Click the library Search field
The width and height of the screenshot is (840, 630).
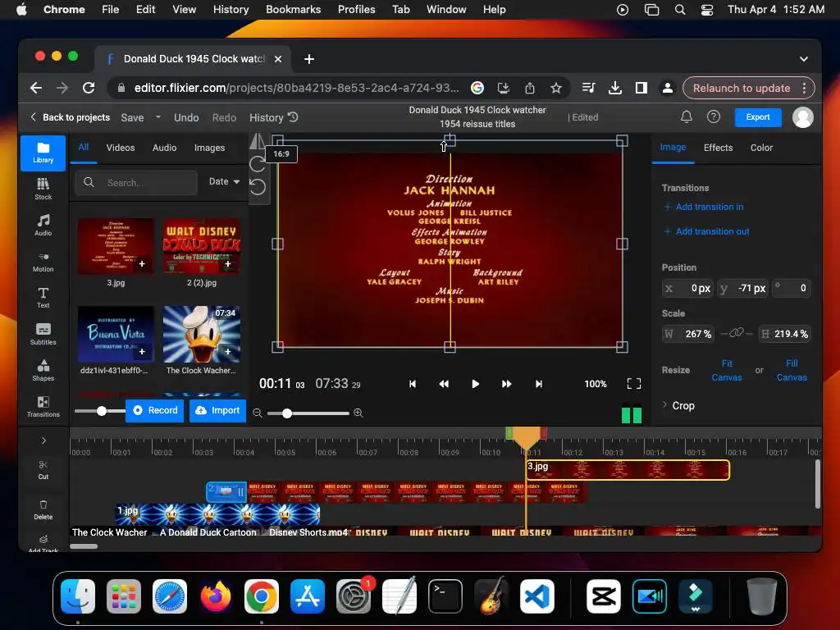[x=137, y=183]
